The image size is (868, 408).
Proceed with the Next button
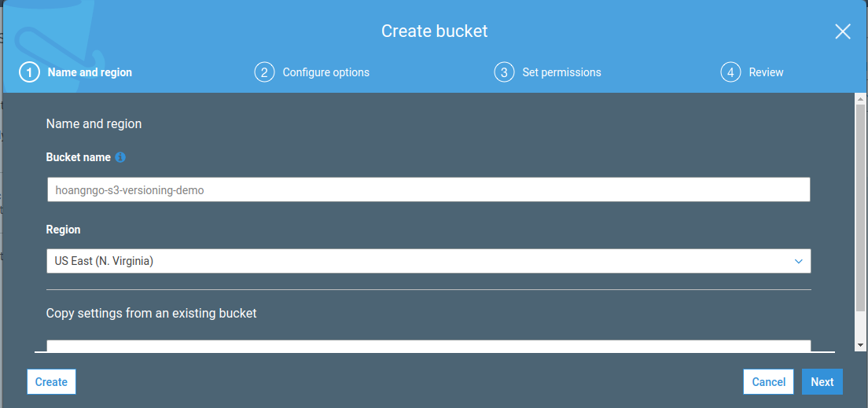click(822, 382)
